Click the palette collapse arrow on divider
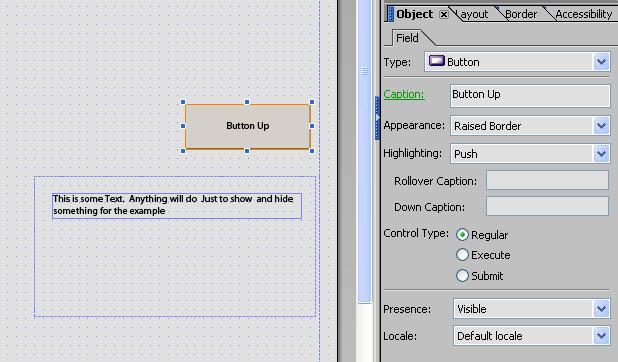 [377, 118]
